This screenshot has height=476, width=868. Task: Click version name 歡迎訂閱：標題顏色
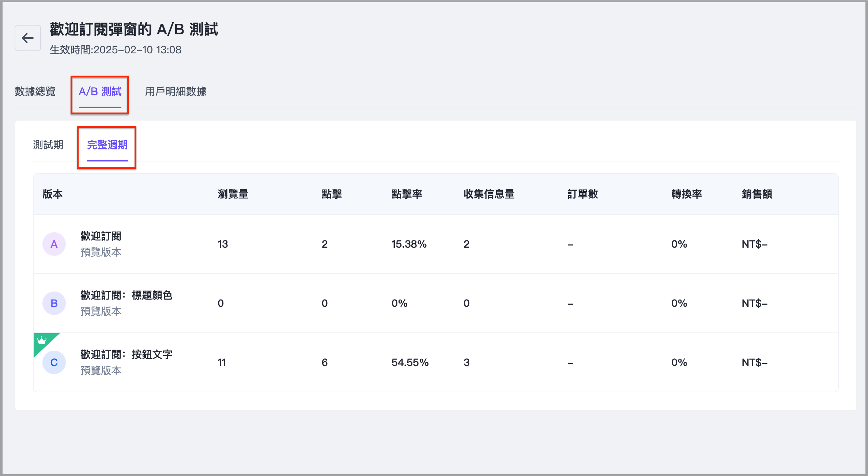pyautogui.click(x=126, y=295)
